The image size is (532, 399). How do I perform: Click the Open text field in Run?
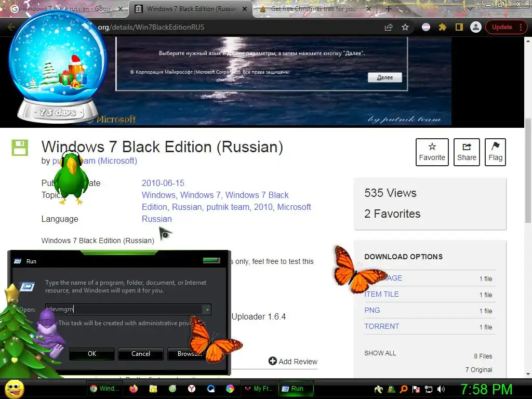tap(124, 309)
